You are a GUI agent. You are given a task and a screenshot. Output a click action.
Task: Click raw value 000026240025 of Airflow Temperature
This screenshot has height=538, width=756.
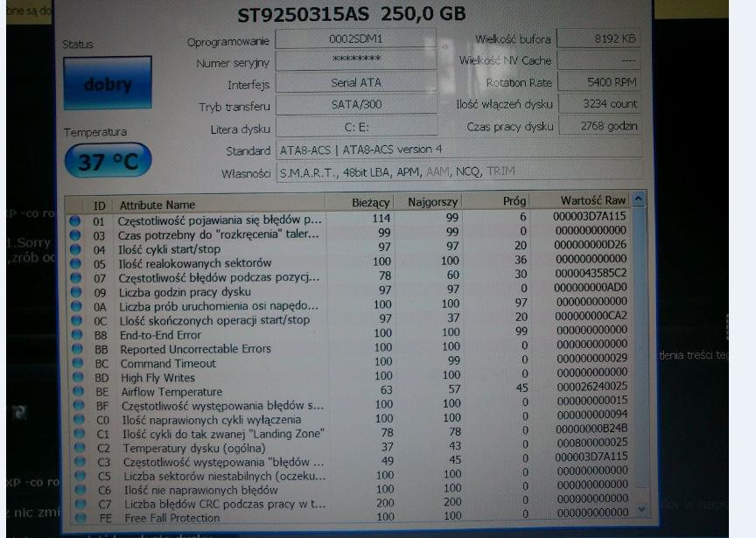tap(592, 386)
